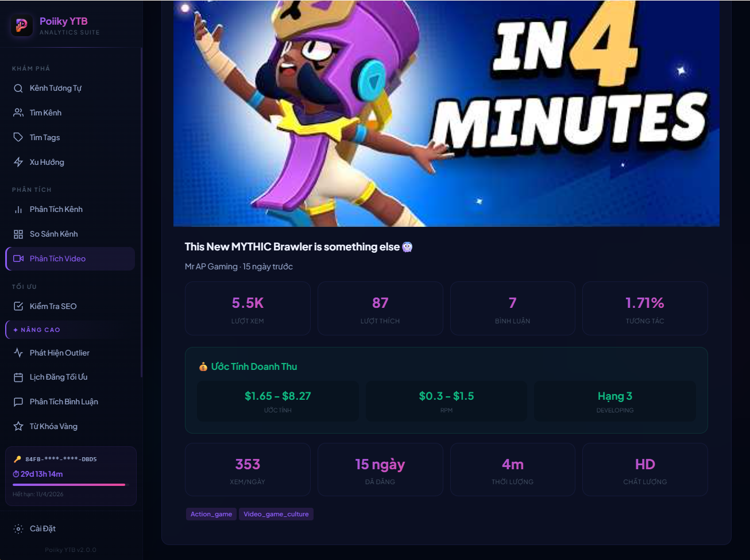The image size is (750, 560).
Task: Open Lịch Đăng Tối Ưu calendar icon
Action: click(x=18, y=377)
